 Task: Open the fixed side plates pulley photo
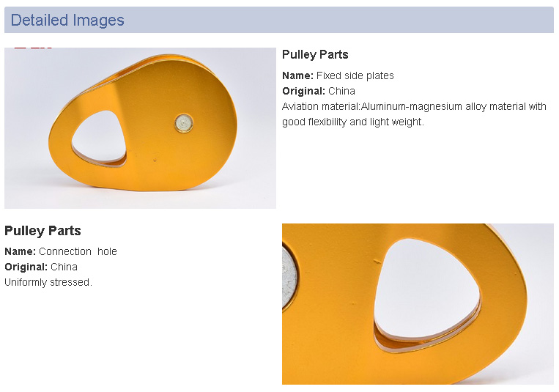click(x=140, y=128)
